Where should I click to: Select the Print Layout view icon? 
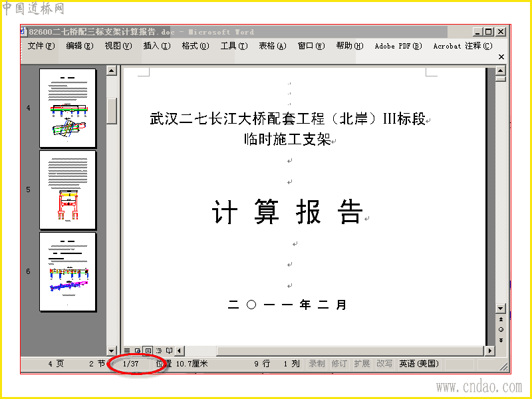point(148,350)
